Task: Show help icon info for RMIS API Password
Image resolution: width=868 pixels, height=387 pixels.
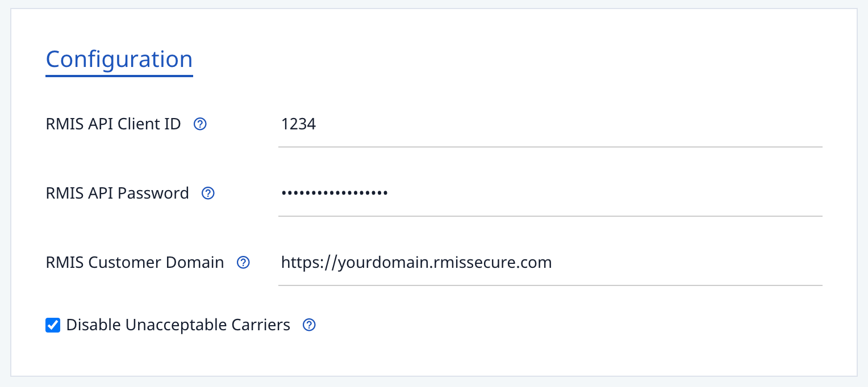Action: point(208,193)
